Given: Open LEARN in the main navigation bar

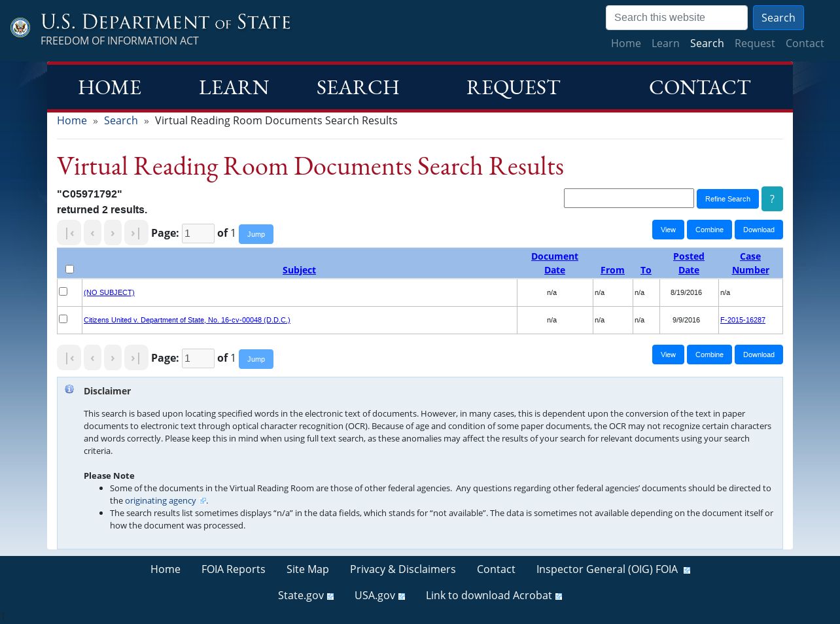Looking at the screenshot, I should click(x=234, y=87).
